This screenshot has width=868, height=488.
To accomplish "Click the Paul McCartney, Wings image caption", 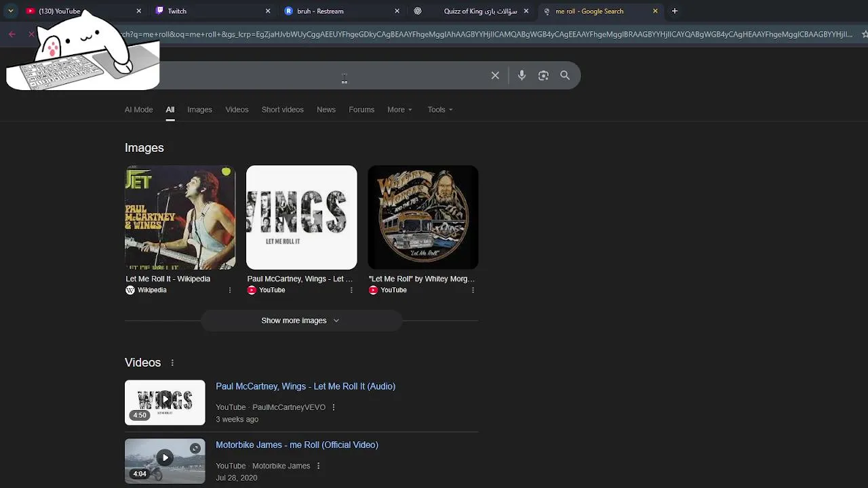I will point(300,279).
